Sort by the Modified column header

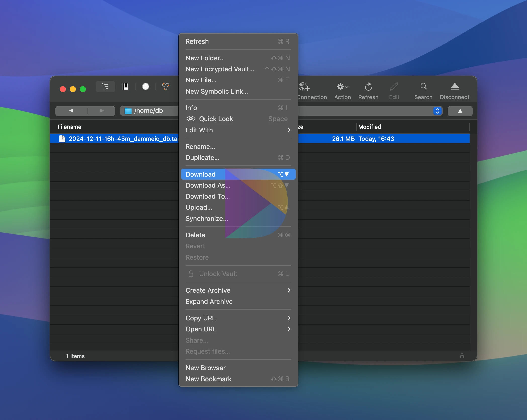click(370, 127)
